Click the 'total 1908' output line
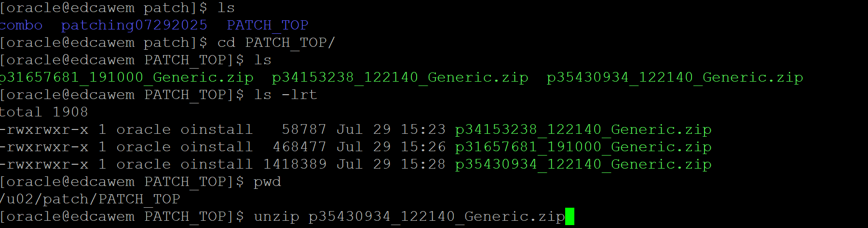Image resolution: width=868 pixels, height=228 pixels. coord(44,112)
